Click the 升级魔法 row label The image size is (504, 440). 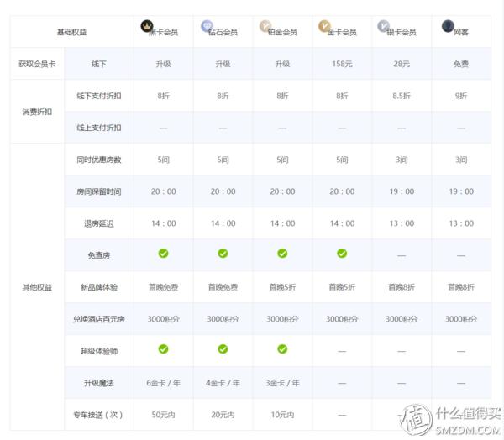98,383
